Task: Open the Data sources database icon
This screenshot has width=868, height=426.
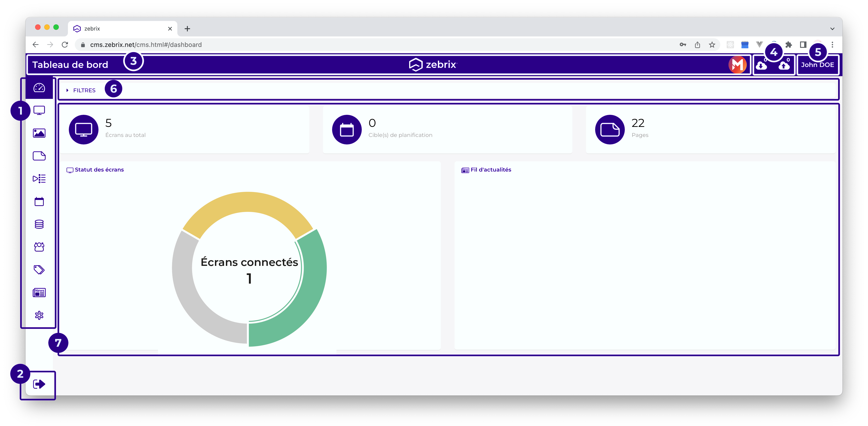Action: tap(39, 224)
